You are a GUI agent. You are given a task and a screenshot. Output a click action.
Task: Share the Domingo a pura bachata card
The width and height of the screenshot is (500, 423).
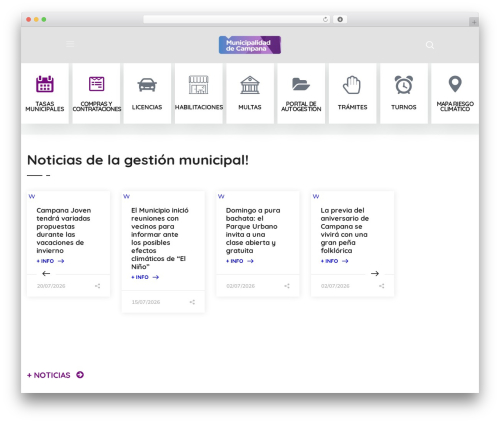tap(287, 286)
